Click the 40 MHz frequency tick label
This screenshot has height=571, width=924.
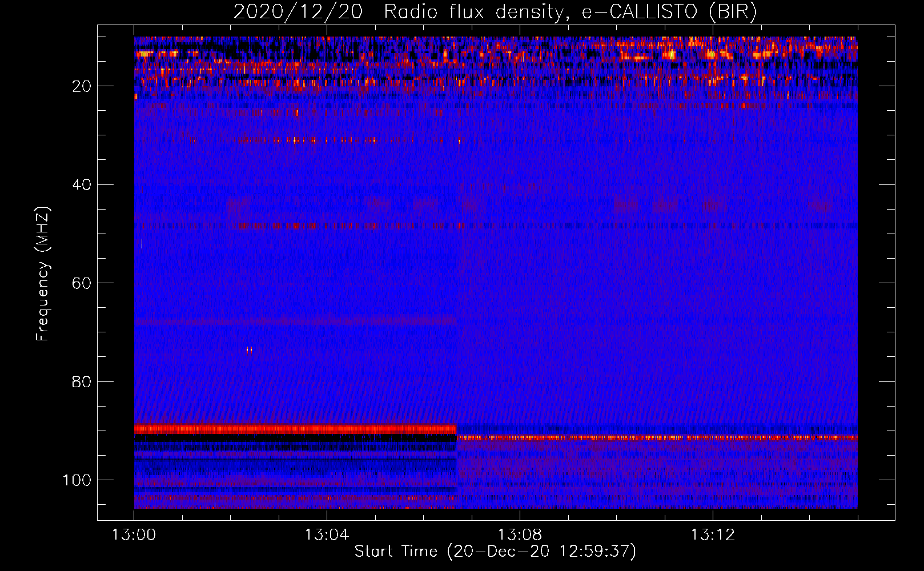pyautogui.click(x=82, y=185)
